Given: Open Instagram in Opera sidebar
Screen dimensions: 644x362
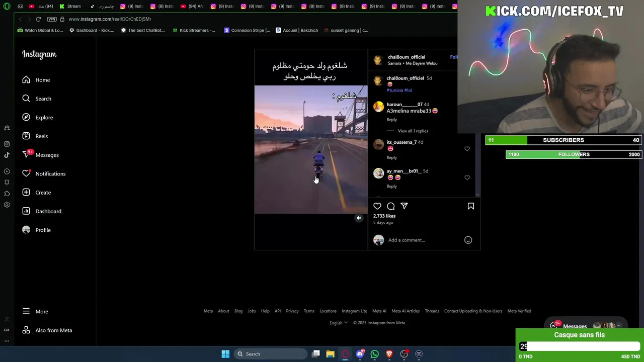Looking at the screenshot, I should pyautogui.click(x=7, y=144).
